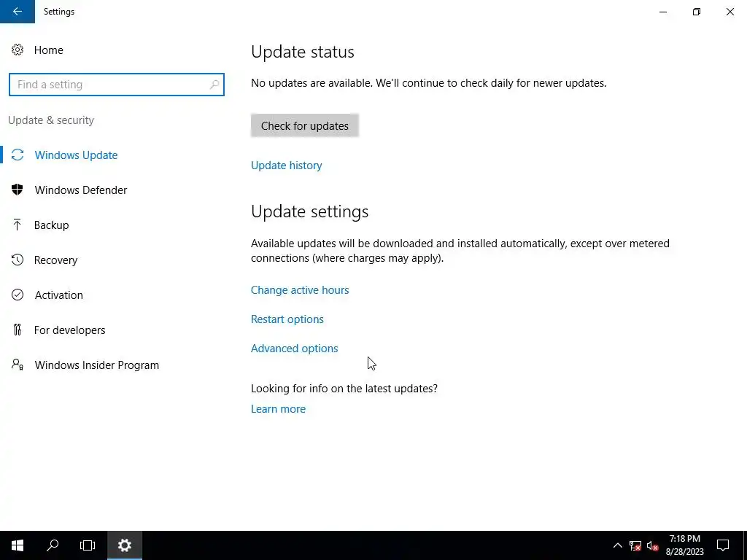Image resolution: width=747 pixels, height=560 pixels.
Task: Click the Backup upload arrow icon
Action: (x=18, y=225)
